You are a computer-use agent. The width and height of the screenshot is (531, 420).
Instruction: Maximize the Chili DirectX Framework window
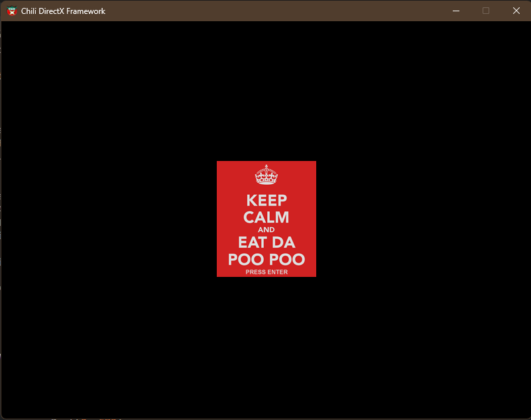(485, 11)
